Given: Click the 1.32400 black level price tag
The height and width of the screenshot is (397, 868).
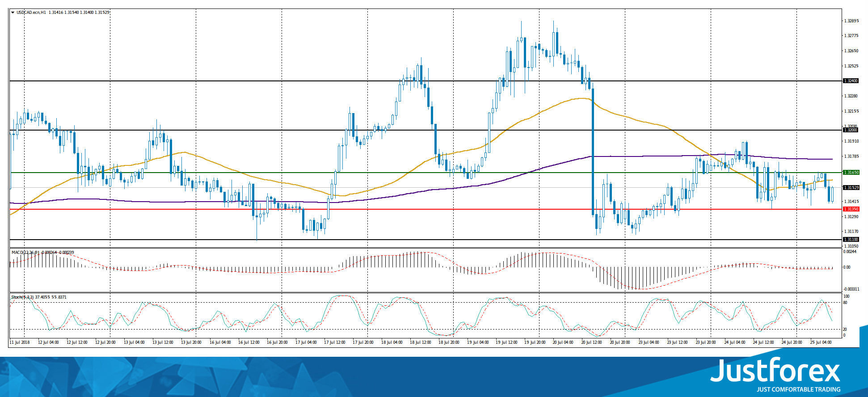Looking at the screenshot, I should pyautogui.click(x=851, y=81).
